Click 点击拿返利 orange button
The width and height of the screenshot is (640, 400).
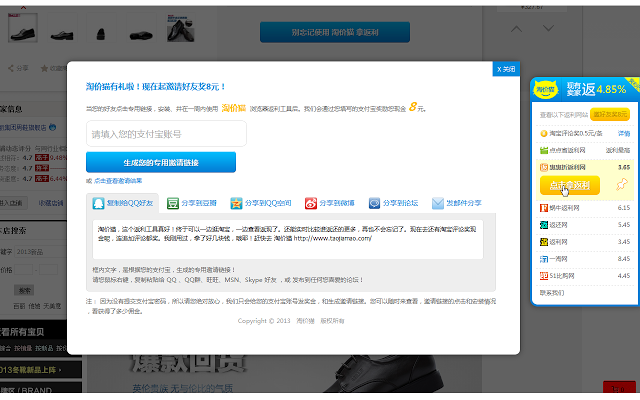[x=570, y=185]
